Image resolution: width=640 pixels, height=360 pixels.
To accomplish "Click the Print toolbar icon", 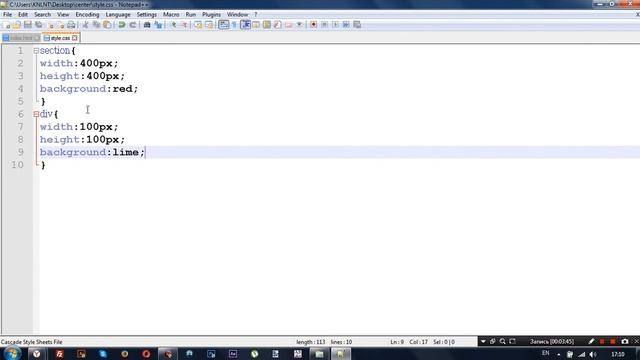I will 71,25.
